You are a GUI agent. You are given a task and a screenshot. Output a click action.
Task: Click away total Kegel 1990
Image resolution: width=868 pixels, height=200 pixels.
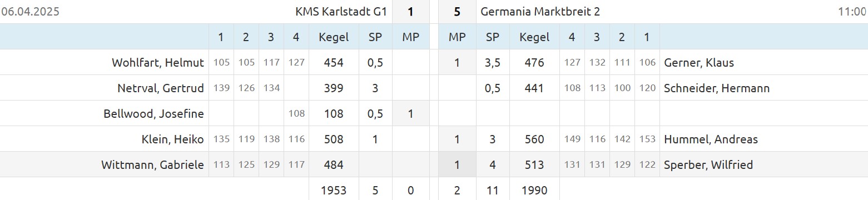tap(534, 191)
